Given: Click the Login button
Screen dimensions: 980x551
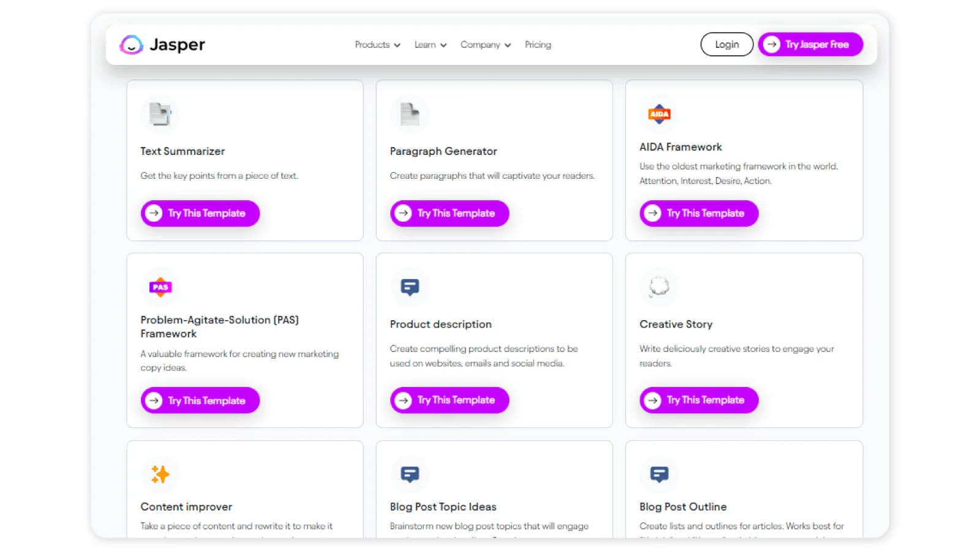Looking at the screenshot, I should tap(727, 44).
